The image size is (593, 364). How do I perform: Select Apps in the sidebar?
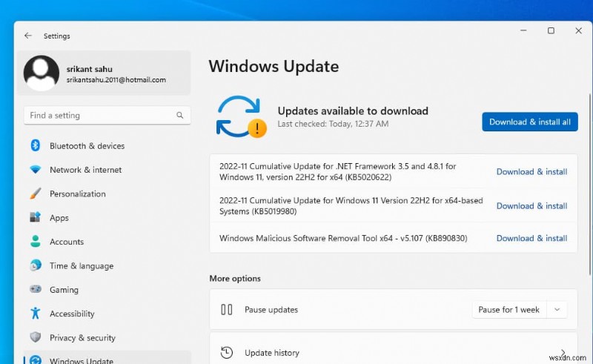pos(107,217)
